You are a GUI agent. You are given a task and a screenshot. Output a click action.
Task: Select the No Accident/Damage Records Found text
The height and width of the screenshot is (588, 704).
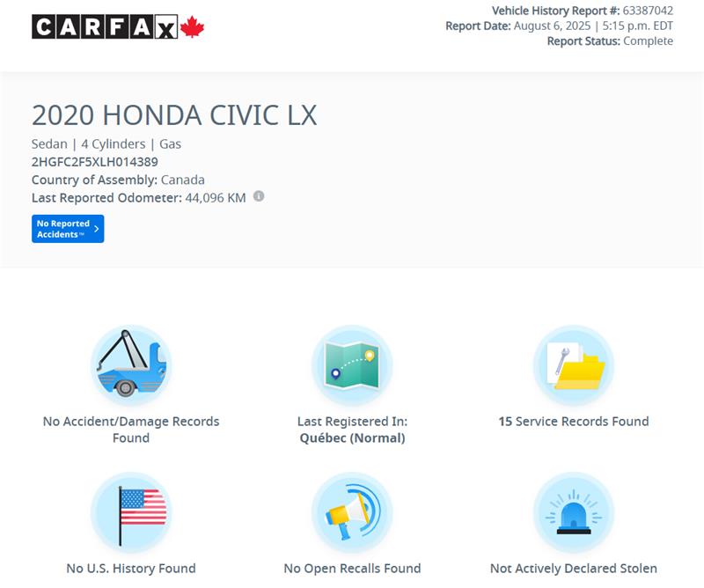[x=131, y=430]
